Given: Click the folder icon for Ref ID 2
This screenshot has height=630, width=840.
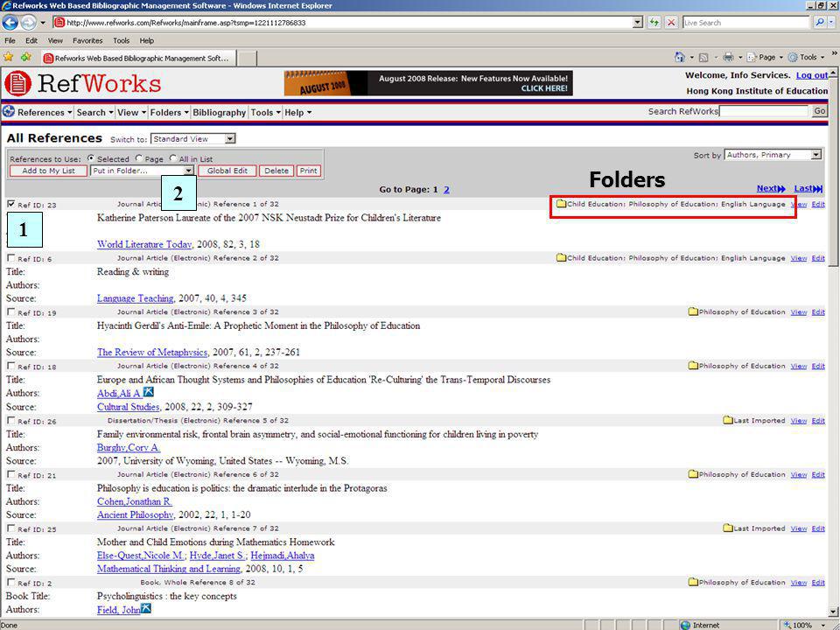Looking at the screenshot, I should (x=693, y=583).
